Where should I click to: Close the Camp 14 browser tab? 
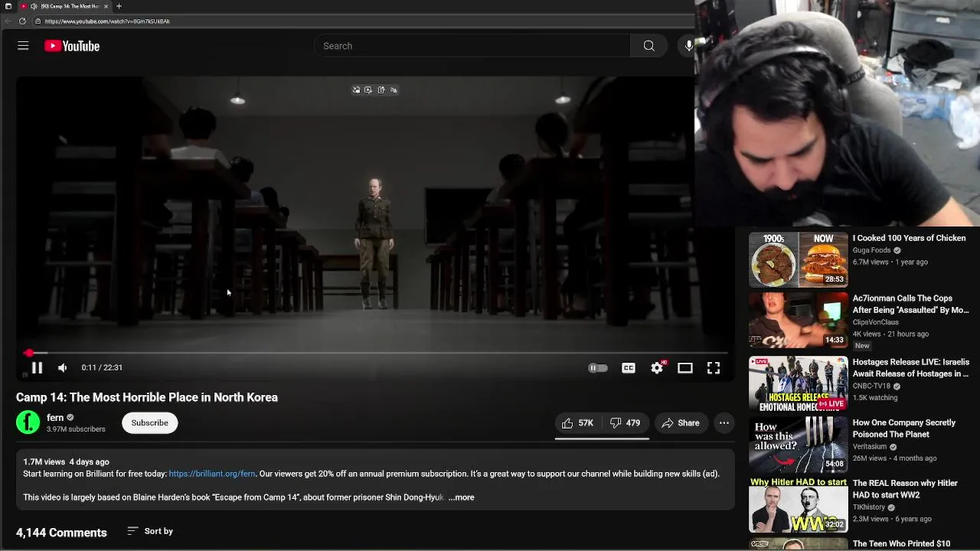coord(106,6)
